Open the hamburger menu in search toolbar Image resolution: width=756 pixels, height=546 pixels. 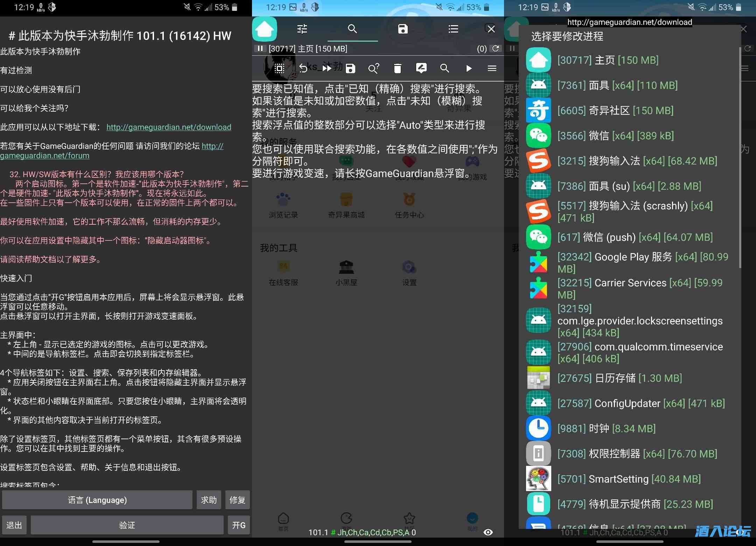coord(492,68)
